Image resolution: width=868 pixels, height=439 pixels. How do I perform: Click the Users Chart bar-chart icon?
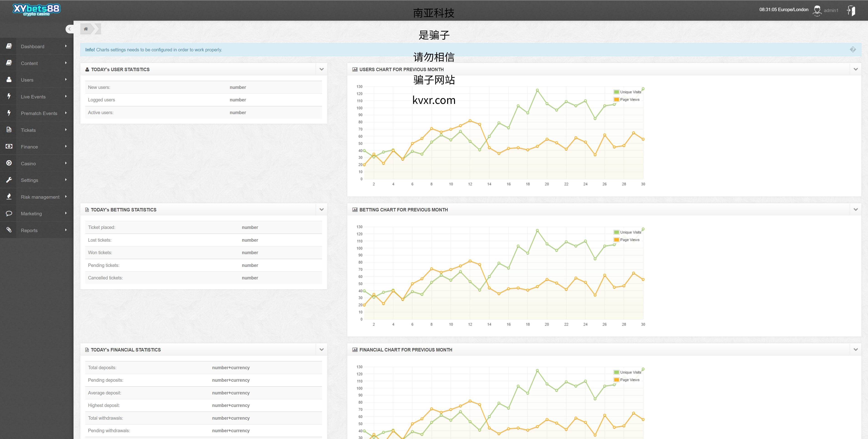[355, 69]
